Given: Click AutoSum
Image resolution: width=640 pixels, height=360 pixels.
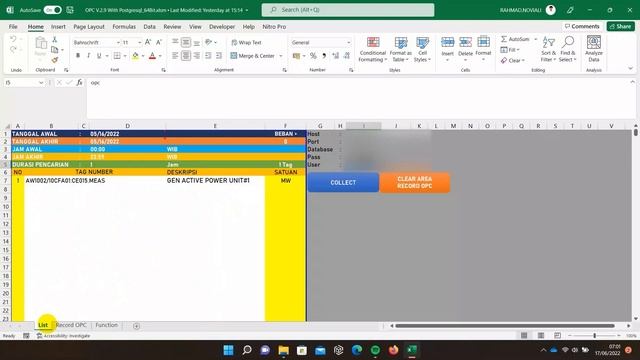Looking at the screenshot, I should (515, 39).
